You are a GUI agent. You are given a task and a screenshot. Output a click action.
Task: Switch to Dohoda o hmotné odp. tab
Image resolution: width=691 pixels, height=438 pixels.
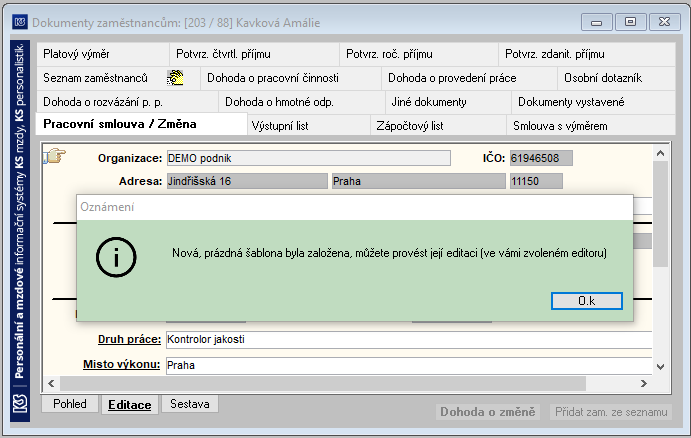(x=302, y=102)
